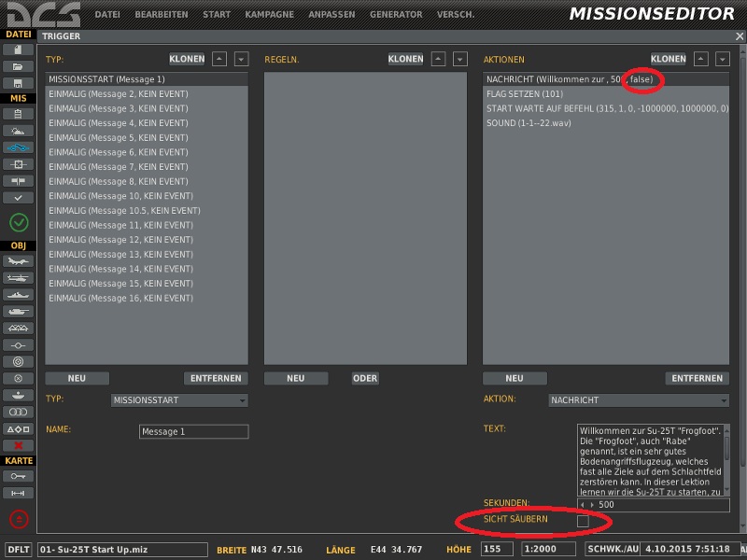
Task: Click the AKTIONEN down arrow button
Action: coord(723,59)
